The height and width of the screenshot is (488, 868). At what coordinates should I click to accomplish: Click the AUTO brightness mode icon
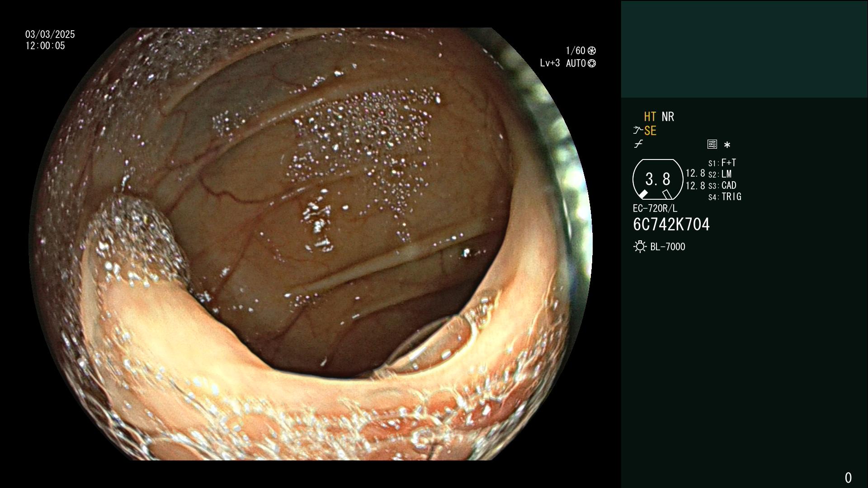click(x=592, y=63)
